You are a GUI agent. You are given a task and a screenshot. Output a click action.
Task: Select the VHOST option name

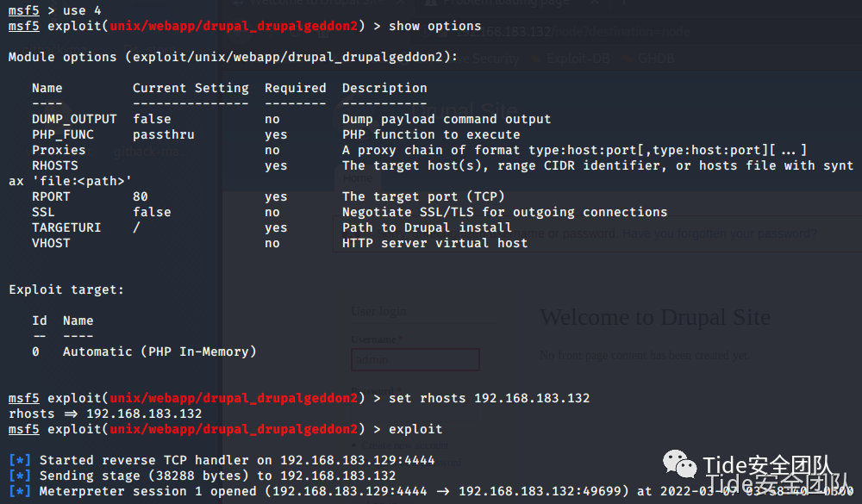[x=51, y=243]
